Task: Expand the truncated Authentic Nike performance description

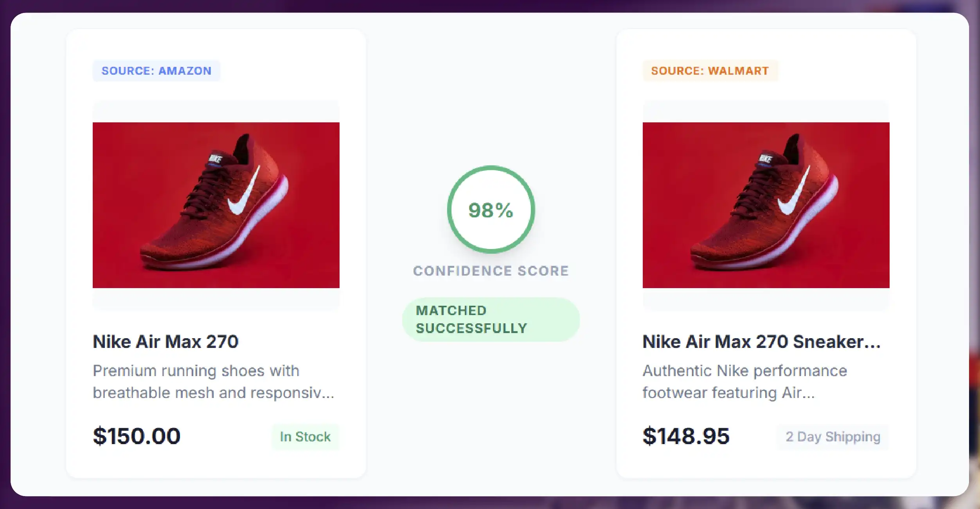Action: (744, 382)
